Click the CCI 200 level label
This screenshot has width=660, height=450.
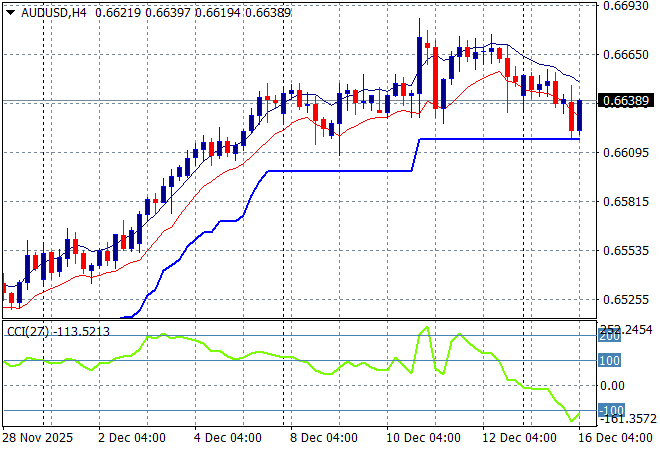[609, 336]
